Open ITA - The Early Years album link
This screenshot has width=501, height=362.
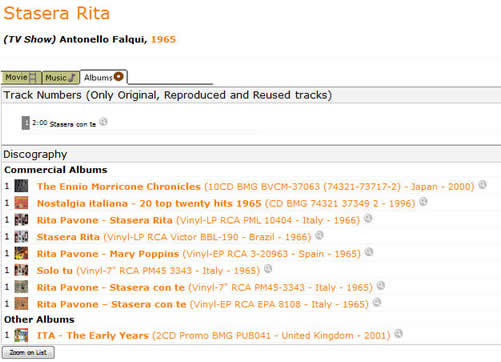point(213,335)
